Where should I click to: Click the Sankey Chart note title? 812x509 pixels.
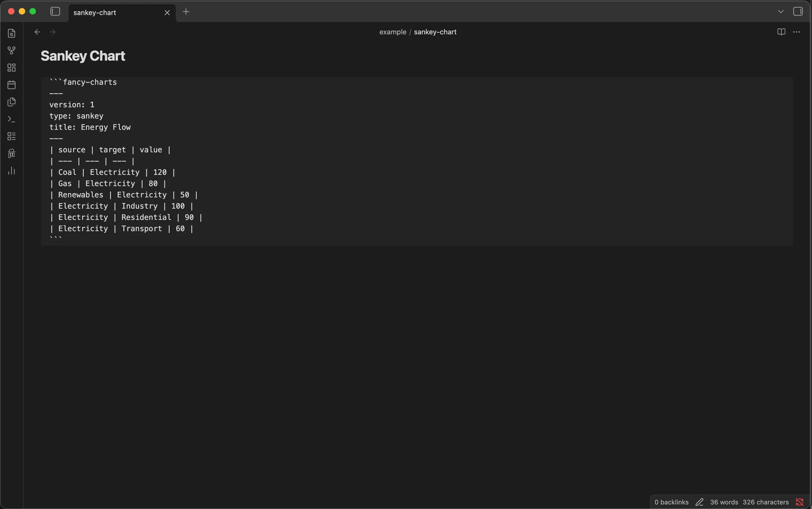[83, 56]
